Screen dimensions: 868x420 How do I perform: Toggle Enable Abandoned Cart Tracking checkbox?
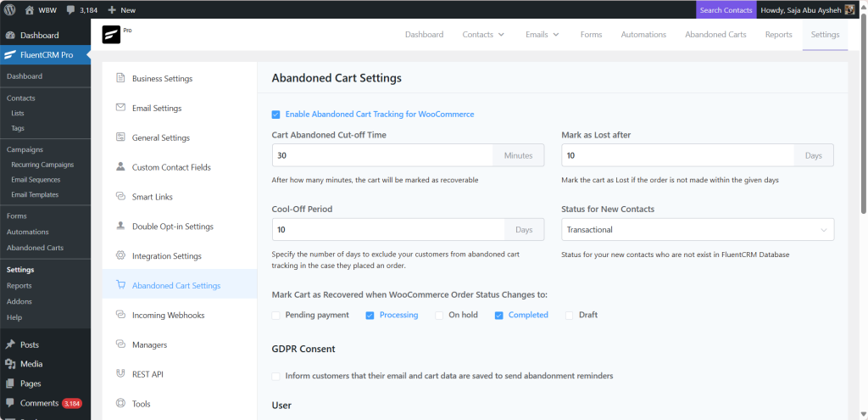tap(275, 115)
